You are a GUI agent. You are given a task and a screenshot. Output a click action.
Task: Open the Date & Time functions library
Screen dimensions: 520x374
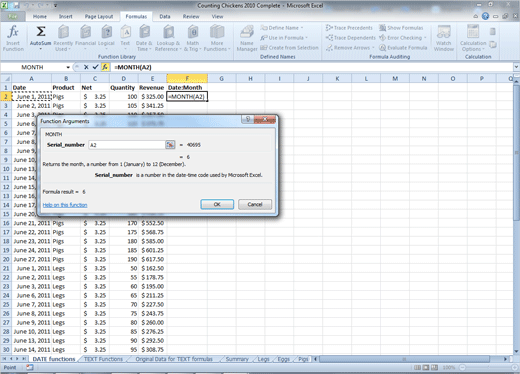click(144, 38)
